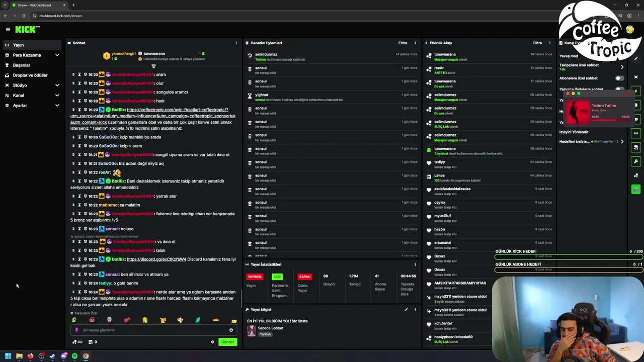Click the yigitnot timeout hourglass icon
Screen dimensions: 644x362
(250, 96)
